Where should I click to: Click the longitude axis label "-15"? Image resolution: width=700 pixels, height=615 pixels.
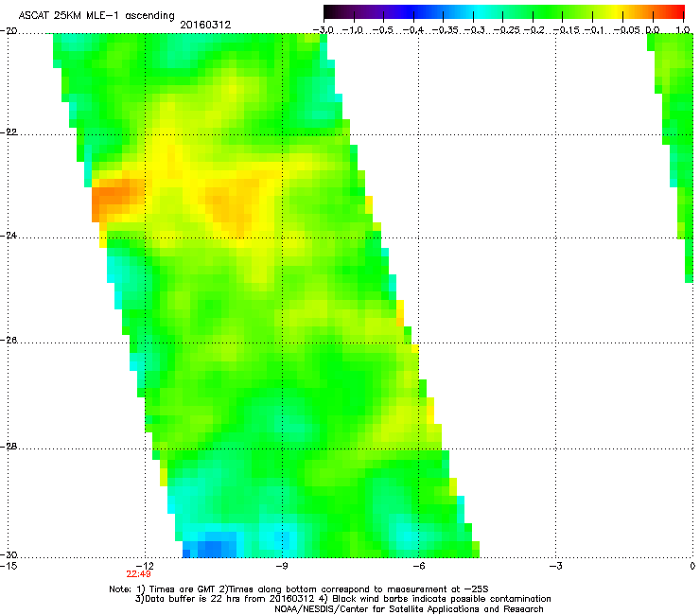point(9,566)
